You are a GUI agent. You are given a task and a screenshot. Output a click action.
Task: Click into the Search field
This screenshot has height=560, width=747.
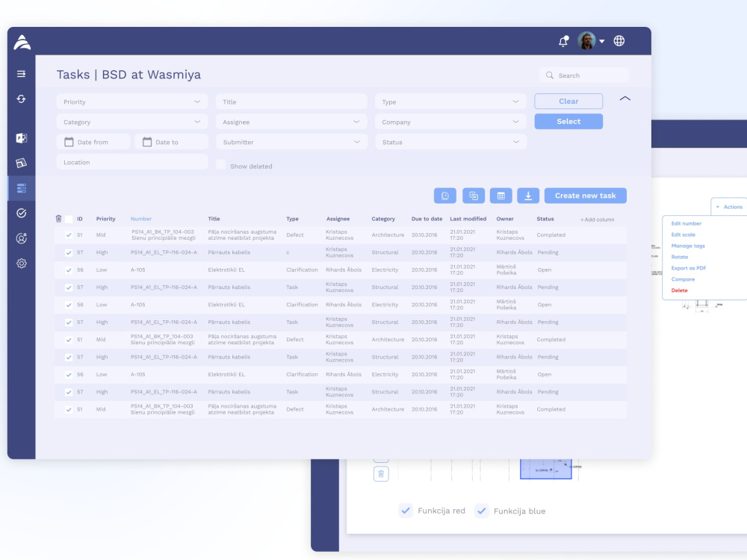(584, 75)
